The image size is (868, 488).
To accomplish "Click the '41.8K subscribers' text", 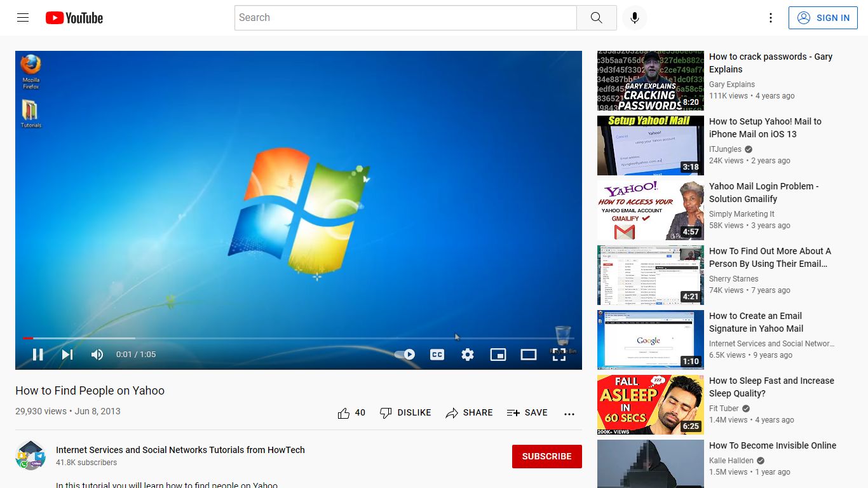I will [x=86, y=463].
